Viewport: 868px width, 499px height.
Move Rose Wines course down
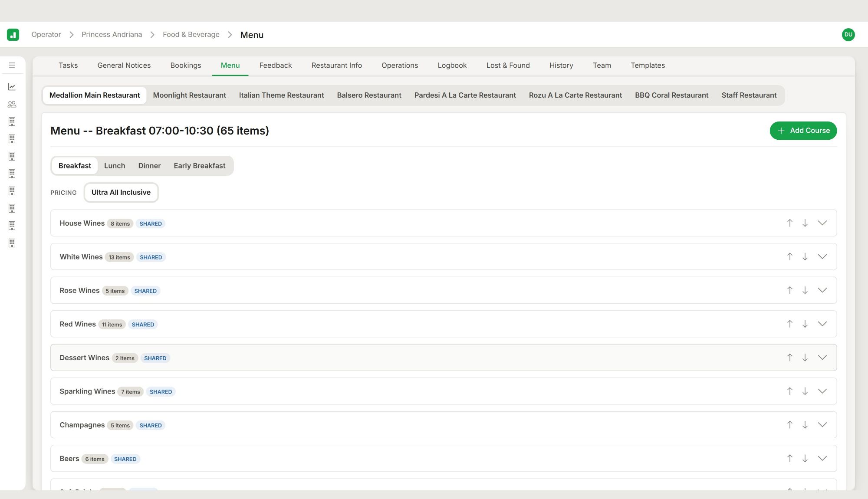pos(805,290)
